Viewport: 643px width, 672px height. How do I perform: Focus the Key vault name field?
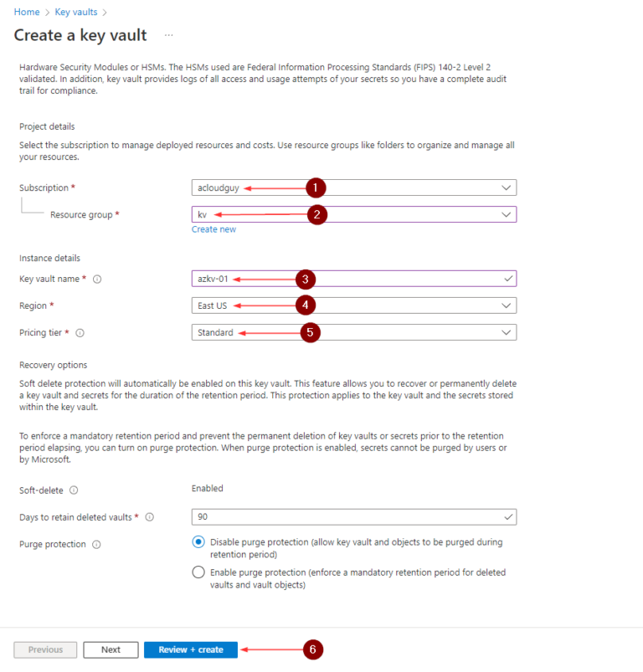(x=353, y=279)
